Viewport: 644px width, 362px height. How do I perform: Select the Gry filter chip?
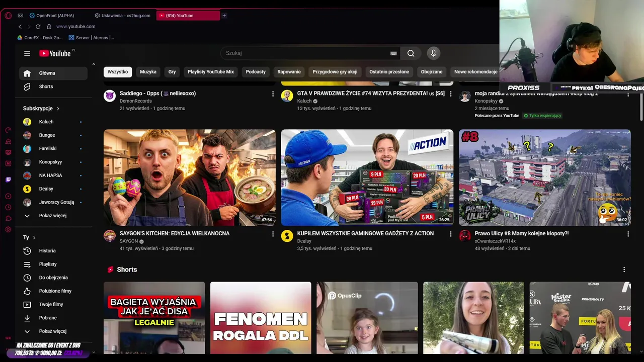pos(172,72)
